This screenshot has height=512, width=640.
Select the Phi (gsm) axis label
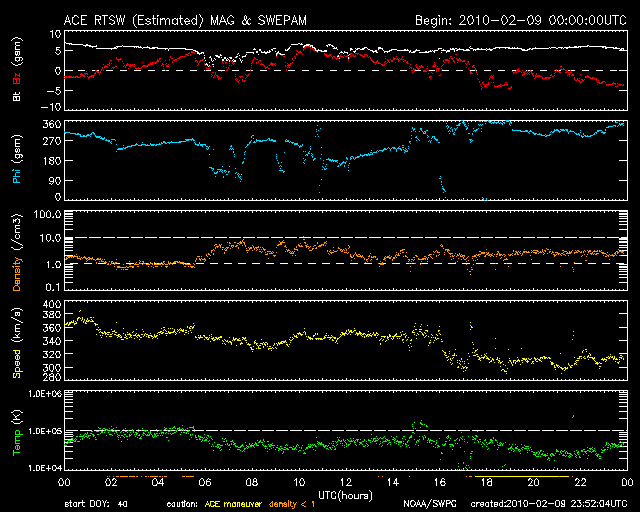click(15, 163)
